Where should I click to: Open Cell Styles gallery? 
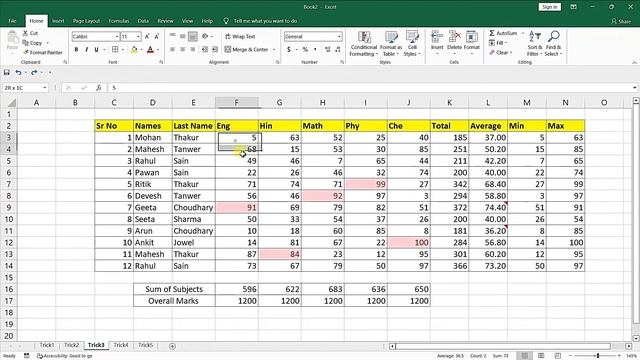[x=412, y=44]
